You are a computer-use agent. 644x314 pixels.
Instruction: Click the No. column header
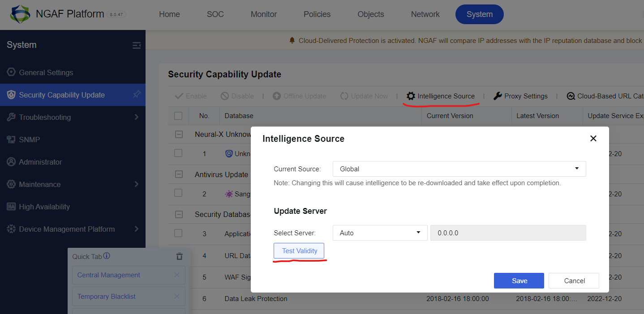[x=204, y=116]
